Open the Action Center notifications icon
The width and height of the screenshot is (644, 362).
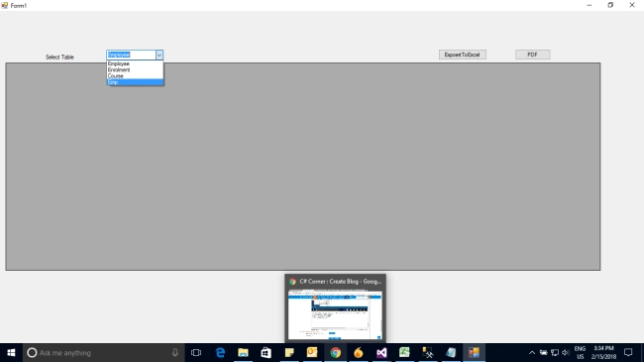628,352
